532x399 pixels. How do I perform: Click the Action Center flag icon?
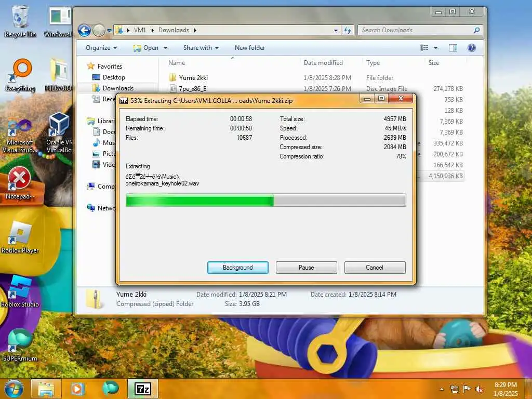click(467, 389)
